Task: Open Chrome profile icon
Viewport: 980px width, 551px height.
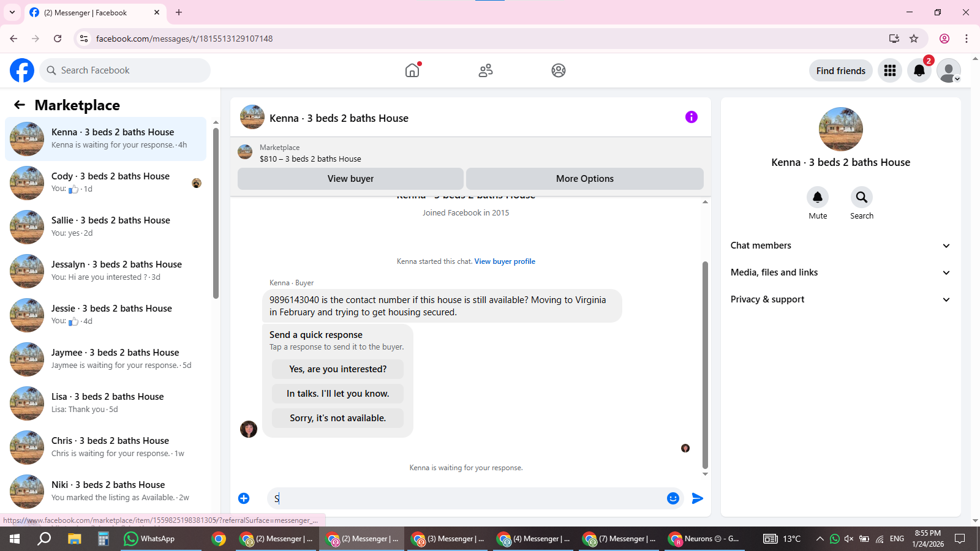Action: (x=944, y=39)
